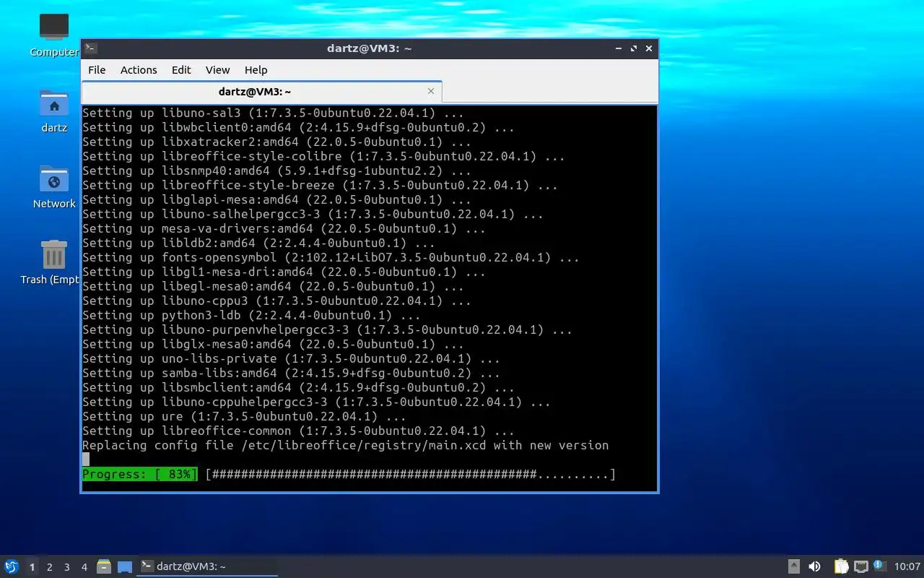Viewport: 924px width, 578px height.
Task: Click 'Setting up libsnmp40:amd64' line
Action: point(277,171)
